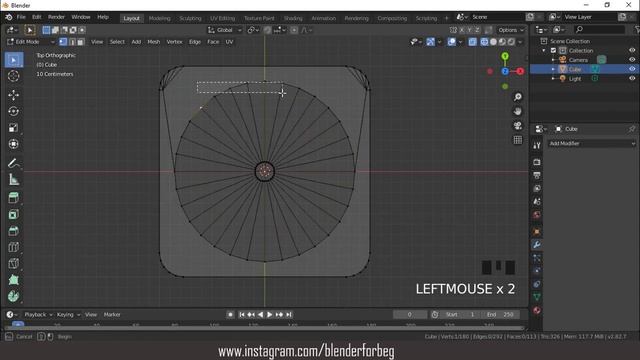This screenshot has height=360, width=640.
Task: Toggle X-ray view
Action: point(472,42)
